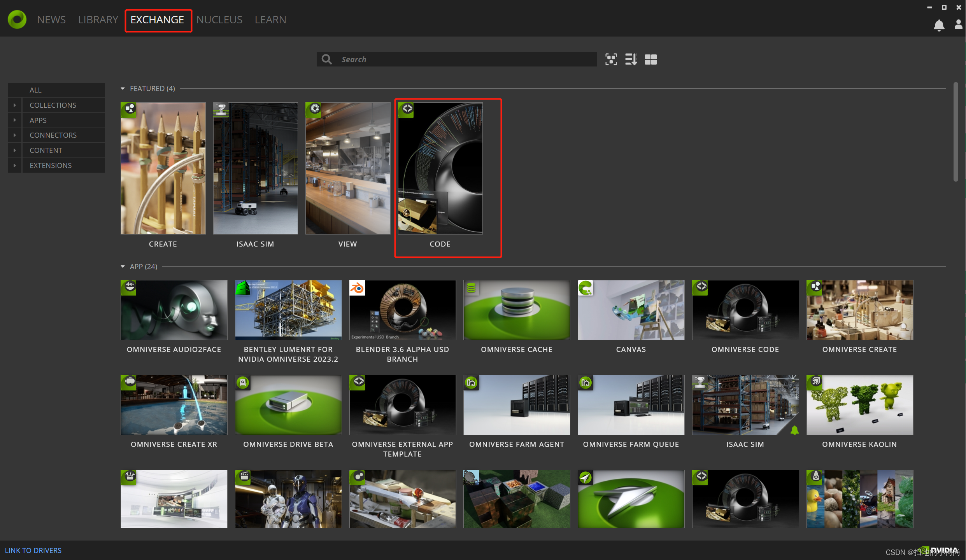Click the Create XR headset badge
966x560 pixels.
click(x=129, y=382)
